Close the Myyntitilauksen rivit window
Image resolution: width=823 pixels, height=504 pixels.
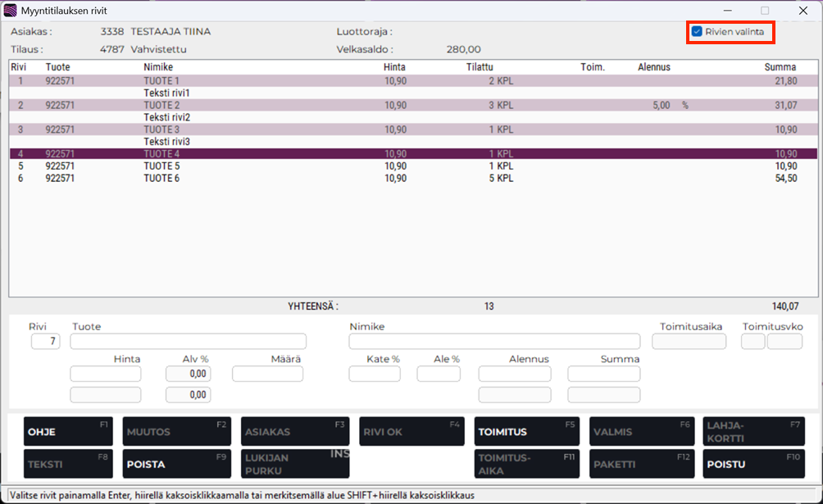pos(803,11)
